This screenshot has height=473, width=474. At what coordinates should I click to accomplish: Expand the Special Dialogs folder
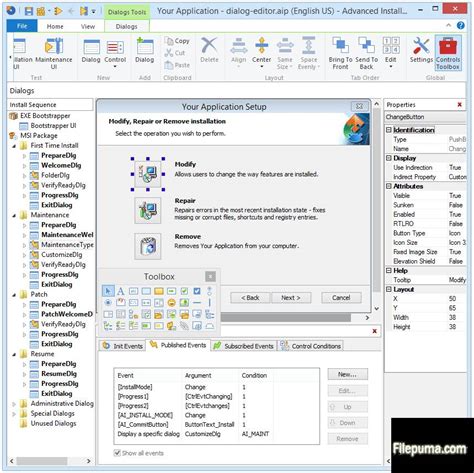(x=14, y=414)
